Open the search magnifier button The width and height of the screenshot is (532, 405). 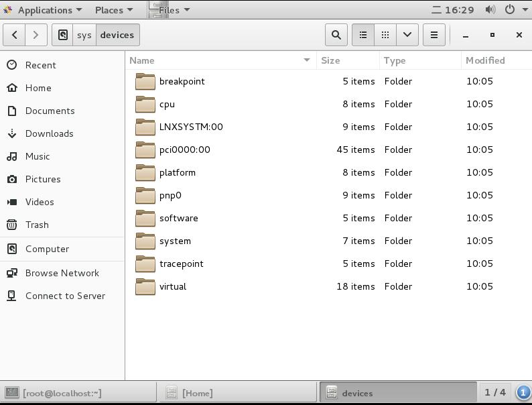[x=336, y=35]
